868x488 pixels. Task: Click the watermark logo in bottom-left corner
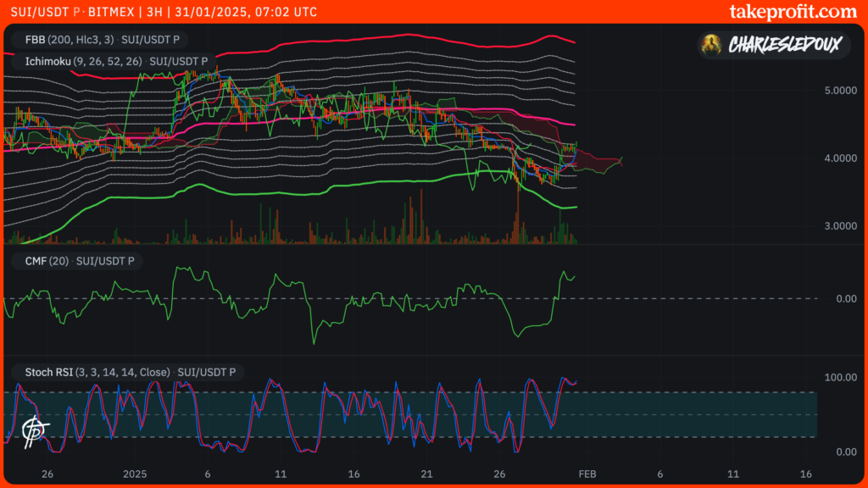coord(34,430)
